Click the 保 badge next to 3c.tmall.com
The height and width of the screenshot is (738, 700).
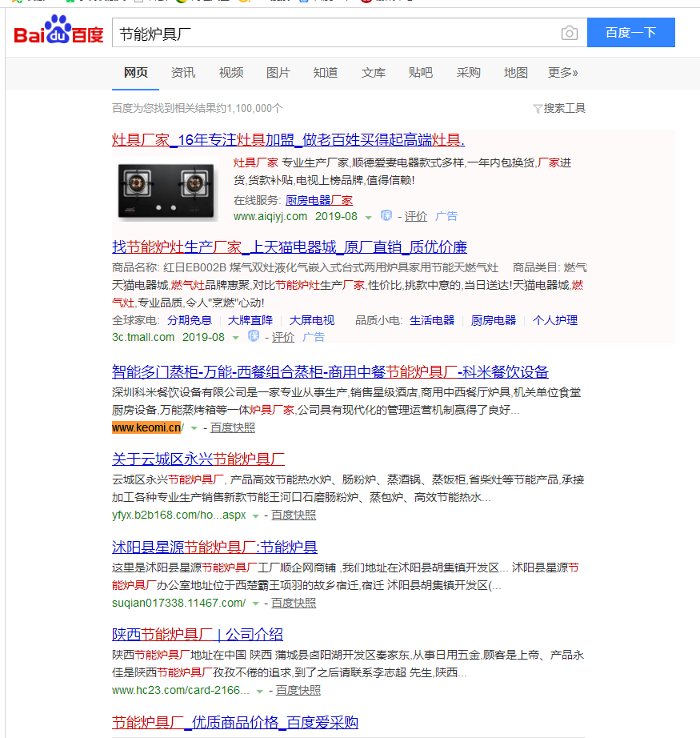[x=254, y=336]
